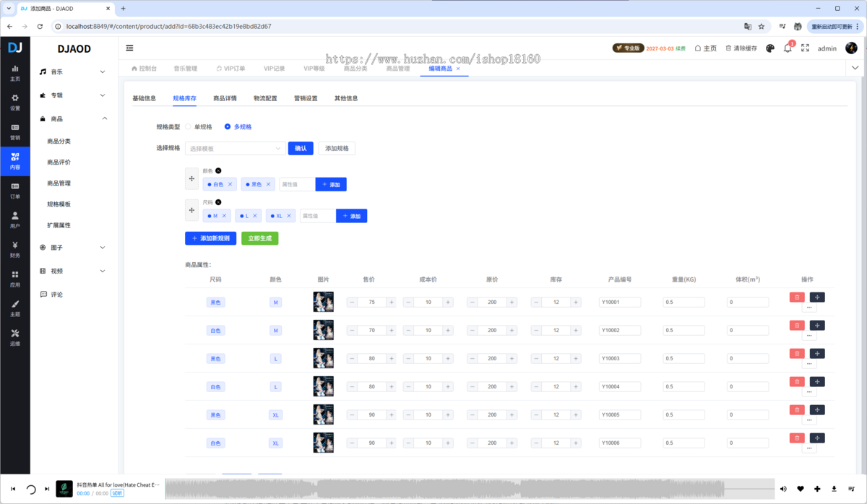
Task: Open the notifications bell
Action: click(788, 48)
